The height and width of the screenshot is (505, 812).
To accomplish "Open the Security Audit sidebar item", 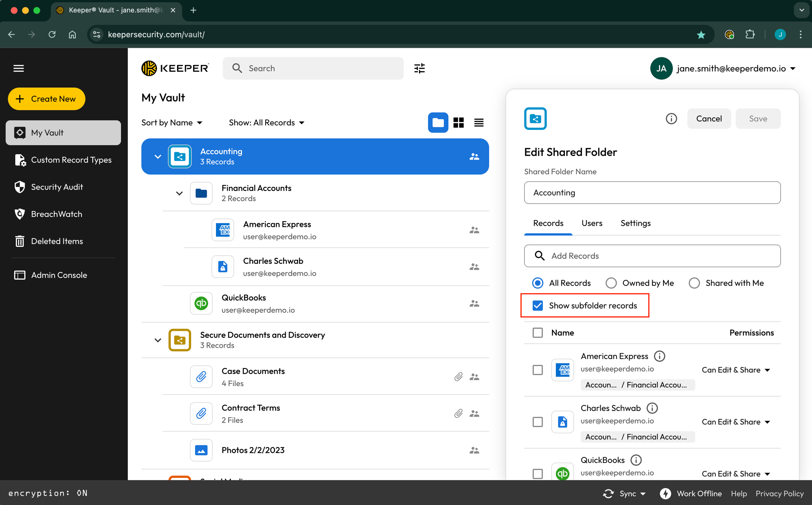I will (x=57, y=187).
